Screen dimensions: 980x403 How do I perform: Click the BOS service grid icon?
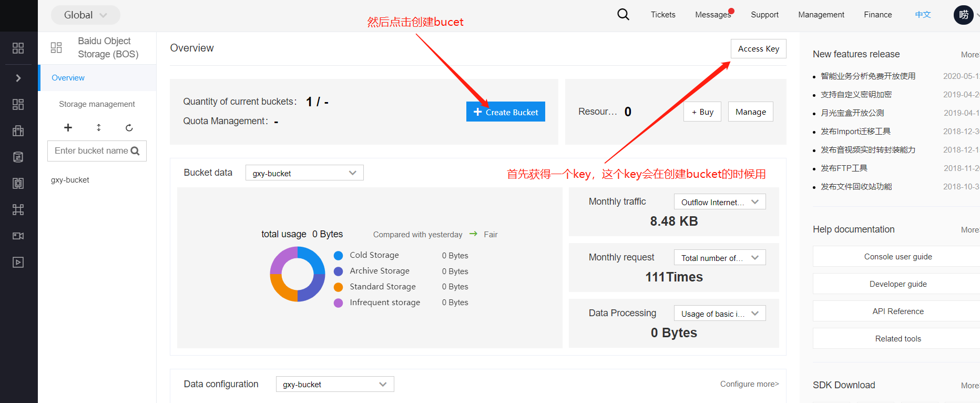click(56, 47)
